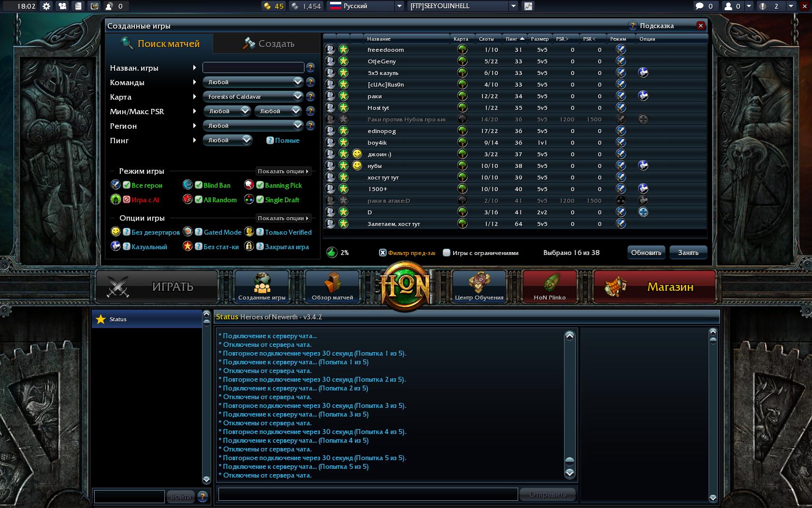Viewport: 812px width, 508px height.
Task: Open the Teams dropdown
Action: coord(253,82)
